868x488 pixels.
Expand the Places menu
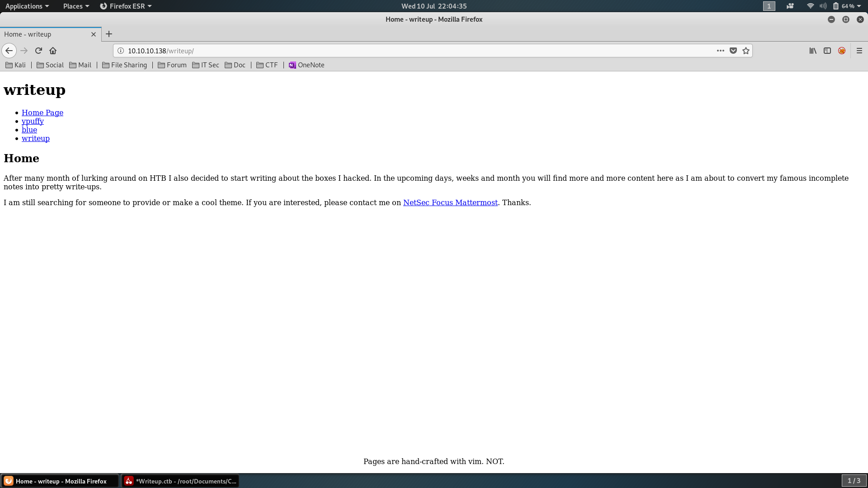[x=76, y=6]
